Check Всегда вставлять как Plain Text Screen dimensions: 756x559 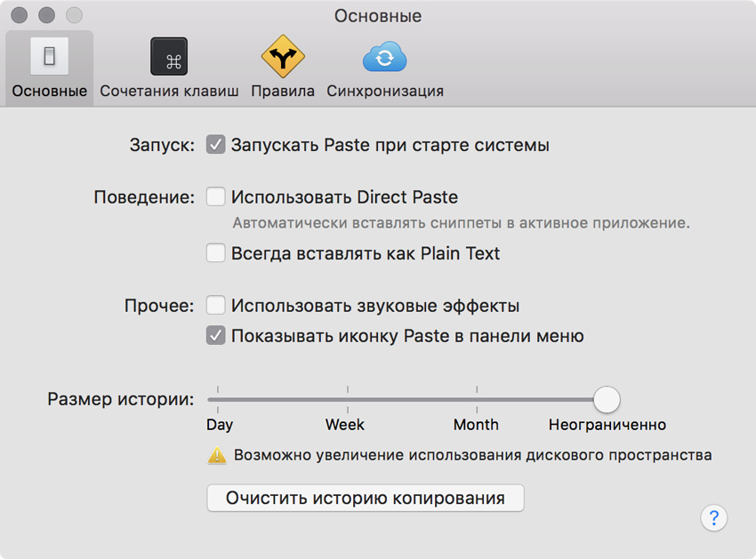coord(215,253)
